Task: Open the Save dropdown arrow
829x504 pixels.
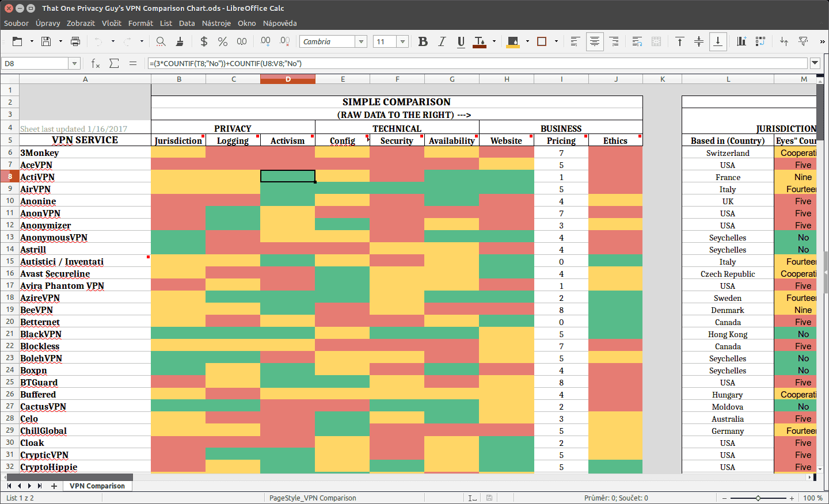Action: pos(60,41)
